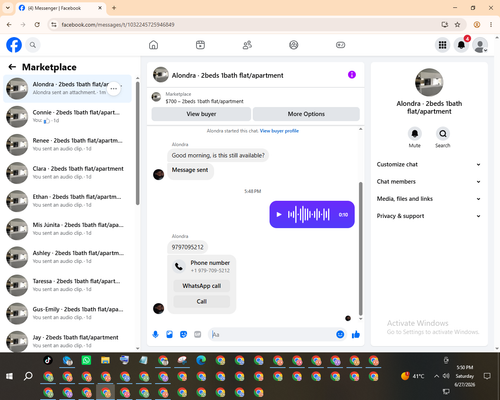Open WhatsApp from the taskbar

point(86,360)
